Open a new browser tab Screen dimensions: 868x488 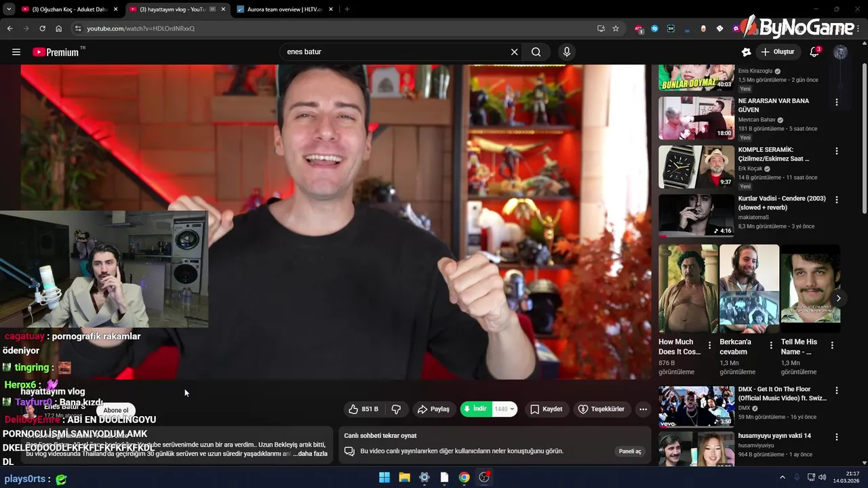(347, 9)
